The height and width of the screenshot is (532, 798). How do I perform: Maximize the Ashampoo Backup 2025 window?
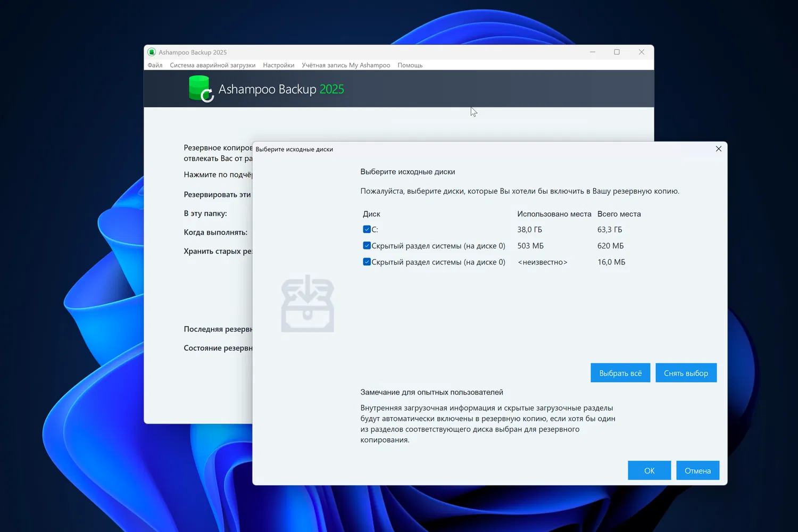point(617,52)
